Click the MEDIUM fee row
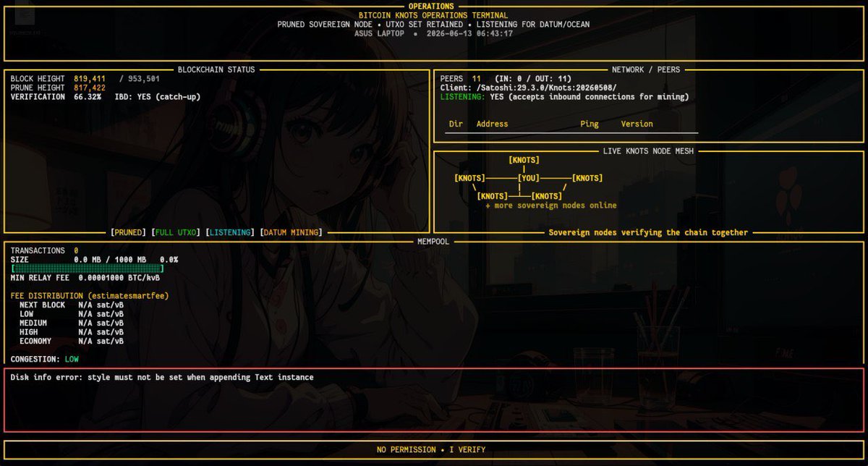 [x=72, y=323]
